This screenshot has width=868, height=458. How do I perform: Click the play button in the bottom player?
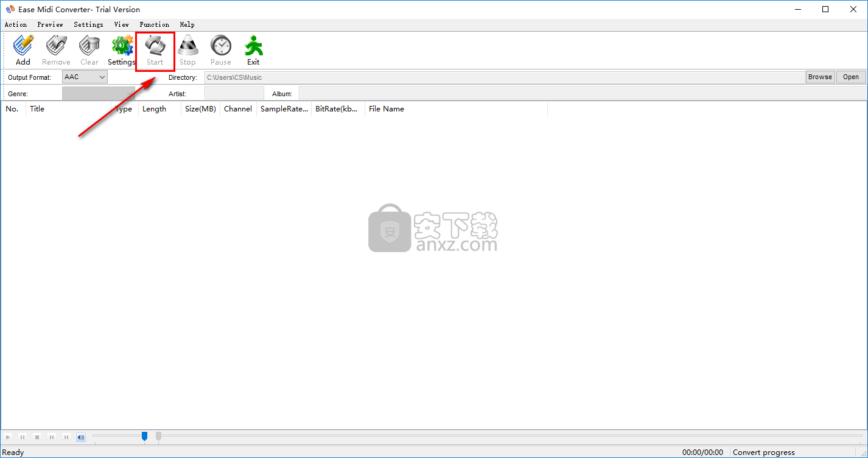(x=8, y=437)
